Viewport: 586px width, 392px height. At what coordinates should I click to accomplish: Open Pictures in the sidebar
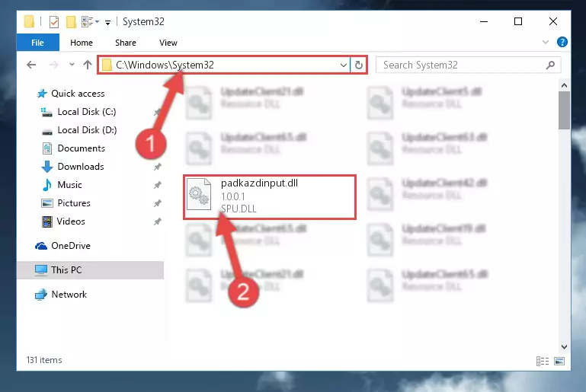pyautogui.click(x=74, y=203)
